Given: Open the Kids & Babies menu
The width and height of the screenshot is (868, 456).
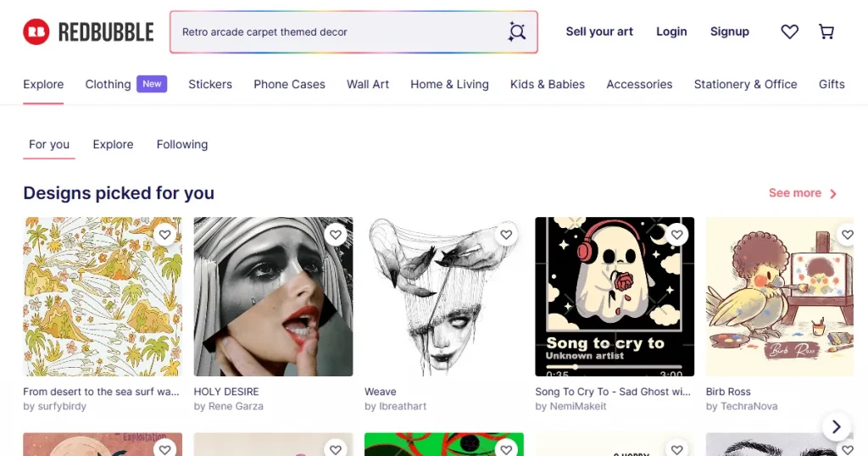Looking at the screenshot, I should (548, 84).
